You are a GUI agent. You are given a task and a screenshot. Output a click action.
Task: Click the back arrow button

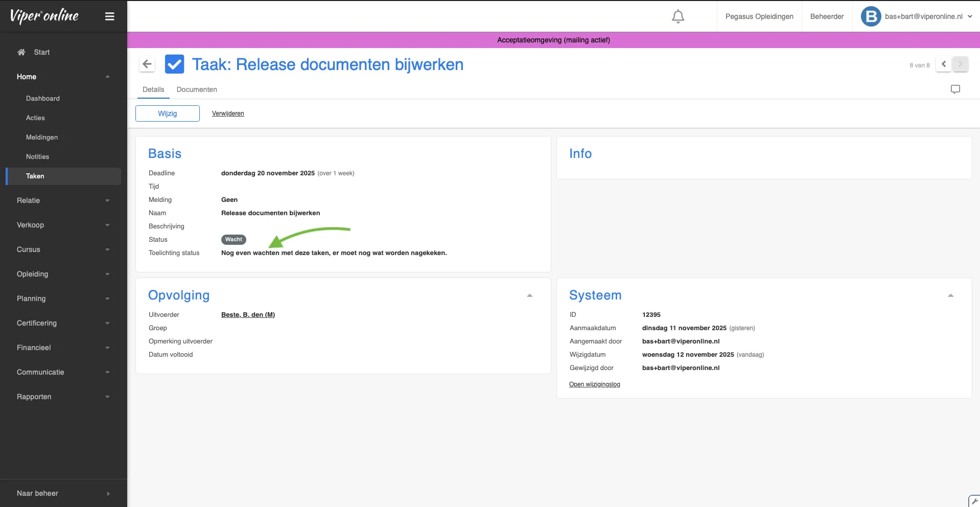147,64
